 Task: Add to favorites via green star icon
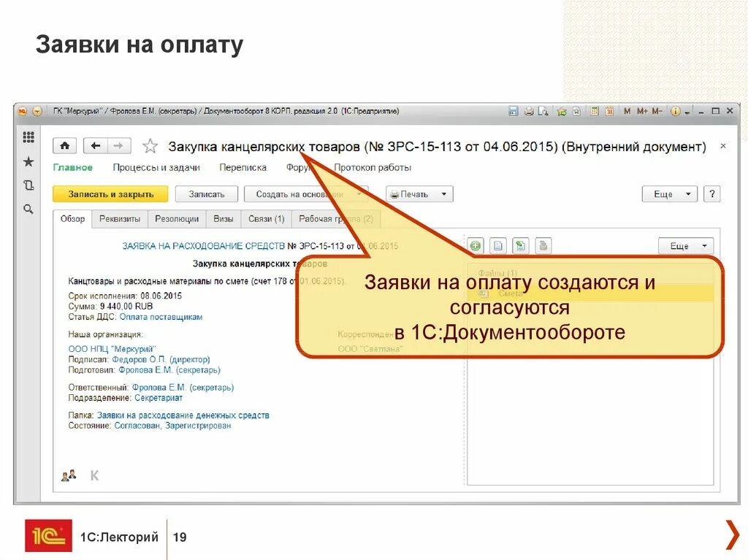(x=562, y=111)
